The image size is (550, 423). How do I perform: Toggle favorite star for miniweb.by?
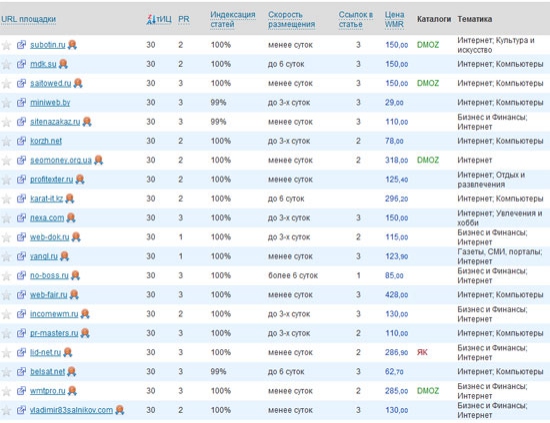(6, 103)
